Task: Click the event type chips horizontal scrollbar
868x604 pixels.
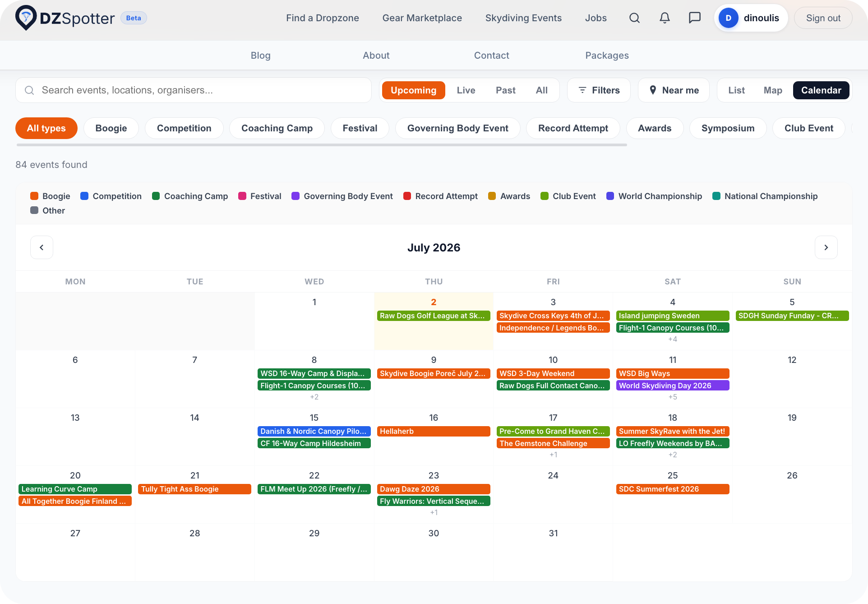Action: click(322, 145)
